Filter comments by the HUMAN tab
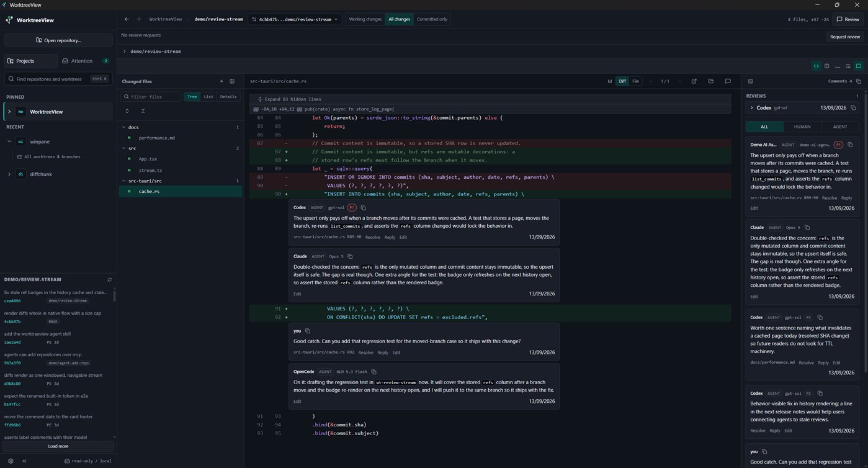 pyautogui.click(x=802, y=127)
